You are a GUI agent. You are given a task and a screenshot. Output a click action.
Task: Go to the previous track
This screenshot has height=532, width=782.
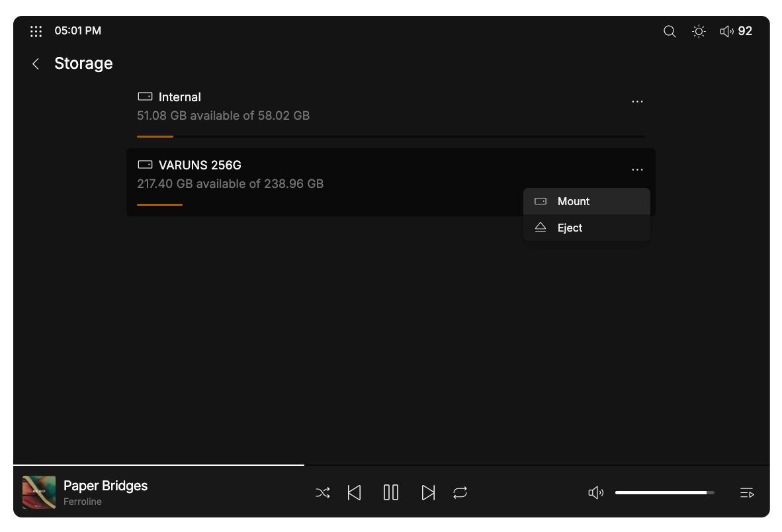355,492
